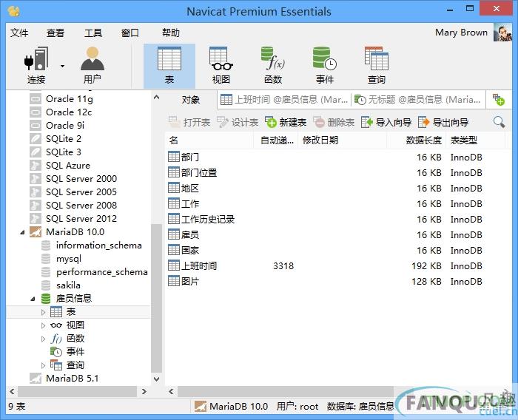
Task: Click the 设计表 button
Action: pos(238,123)
